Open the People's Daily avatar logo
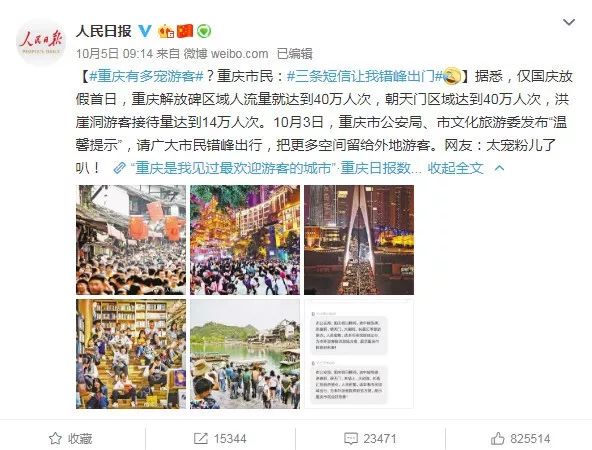This screenshot has height=450, width=592. tap(41, 42)
